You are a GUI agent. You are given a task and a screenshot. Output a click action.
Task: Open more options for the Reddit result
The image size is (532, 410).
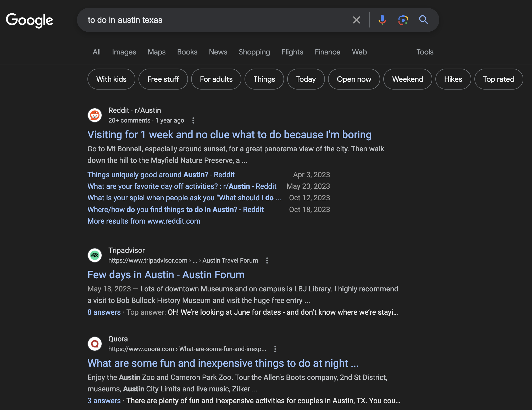coord(193,120)
